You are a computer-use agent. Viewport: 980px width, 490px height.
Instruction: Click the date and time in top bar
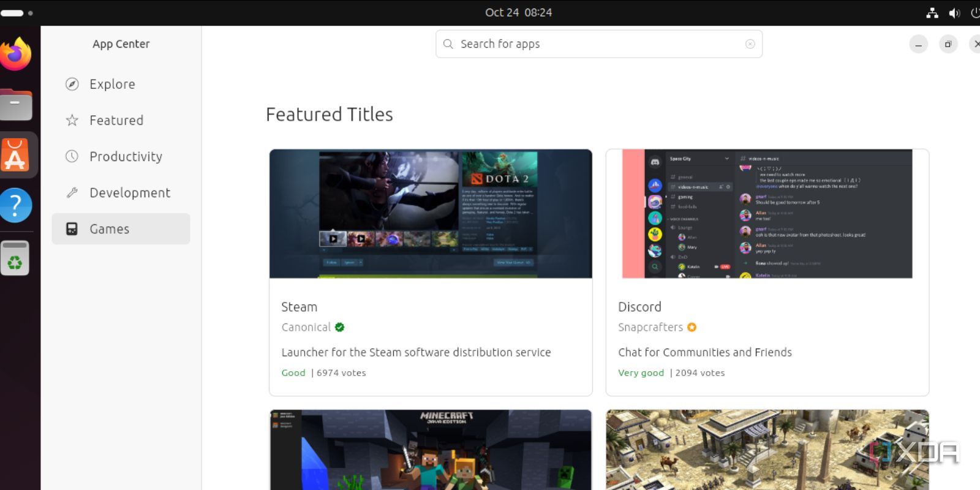[x=519, y=12]
